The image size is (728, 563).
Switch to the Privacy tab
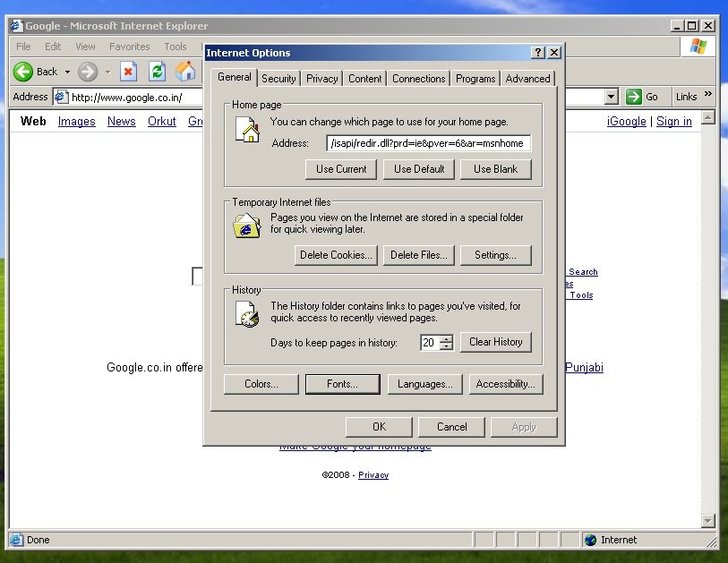[321, 79]
